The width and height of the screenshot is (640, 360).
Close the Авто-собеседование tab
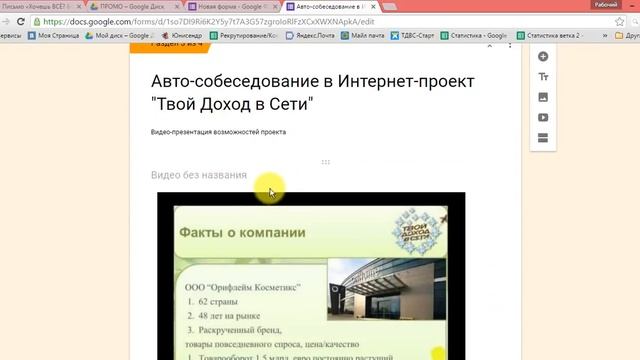[373, 7]
